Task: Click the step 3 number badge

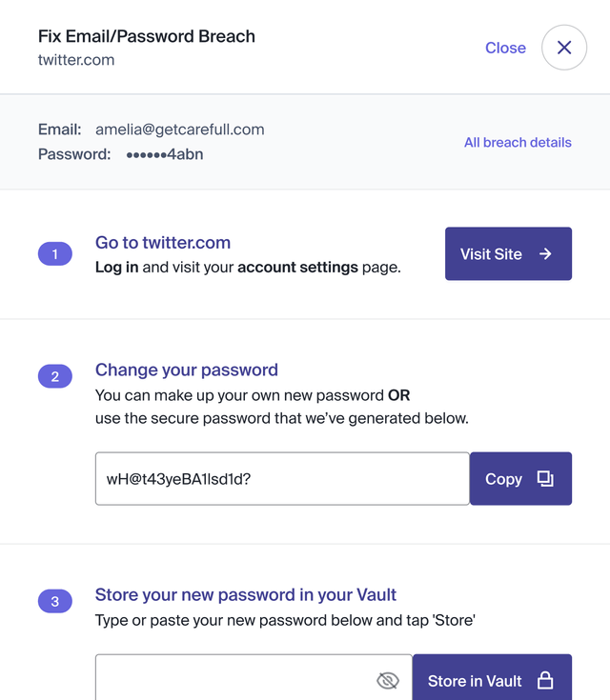Action: pos(55,601)
